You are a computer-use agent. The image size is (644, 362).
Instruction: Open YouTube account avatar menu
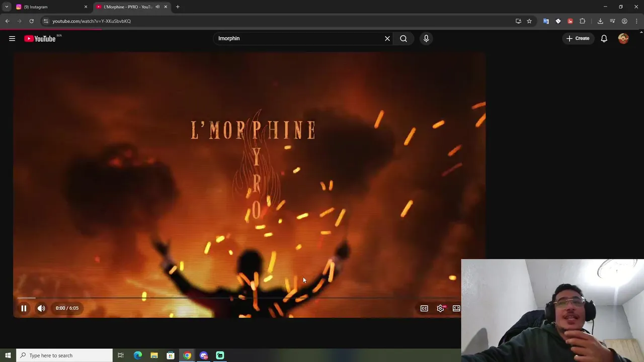[x=623, y=38]
